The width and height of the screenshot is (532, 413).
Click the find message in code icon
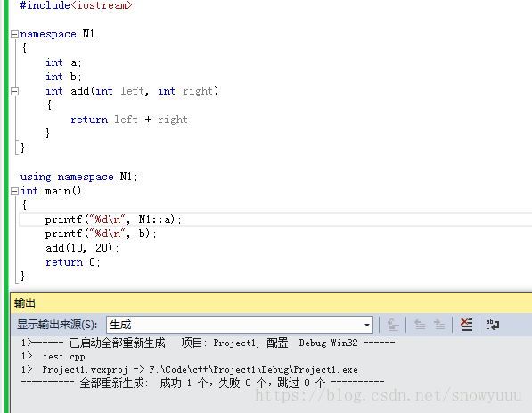coord(393,325)
